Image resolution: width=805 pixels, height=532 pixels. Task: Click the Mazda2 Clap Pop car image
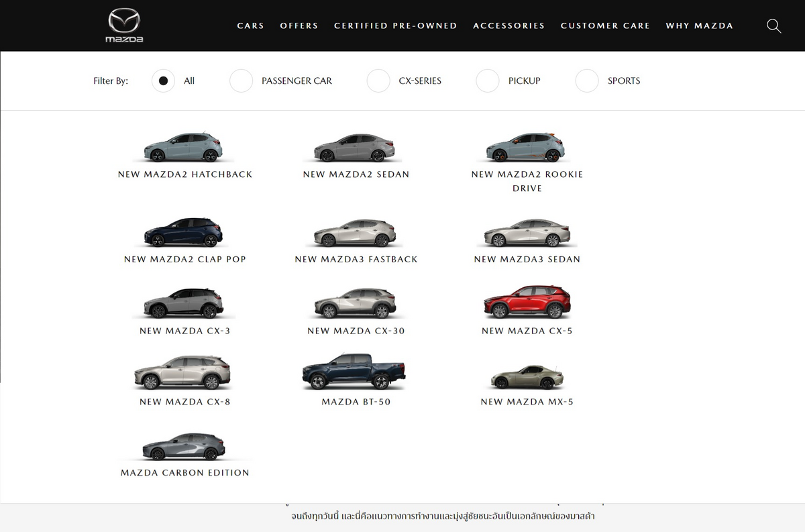(184, 232)
